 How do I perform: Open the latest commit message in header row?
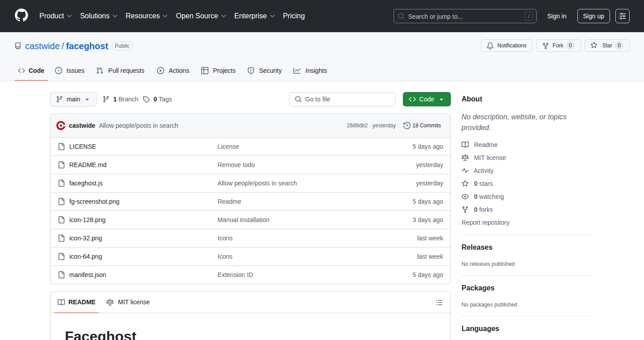coord(139,126)
